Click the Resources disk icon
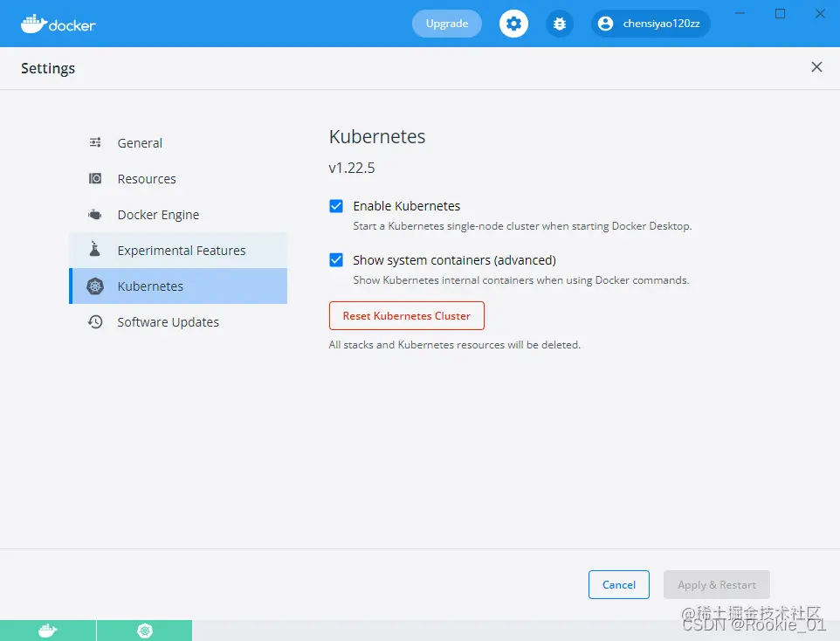The width and height of the screenshot is (840, 641). click(95, 178)
